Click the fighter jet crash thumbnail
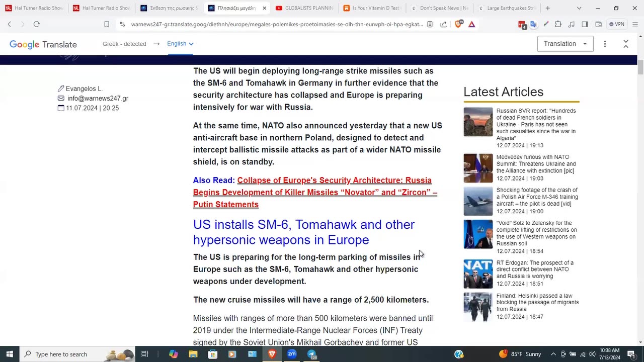Viewport: 644px width, 362px height. tap(478, 201)
